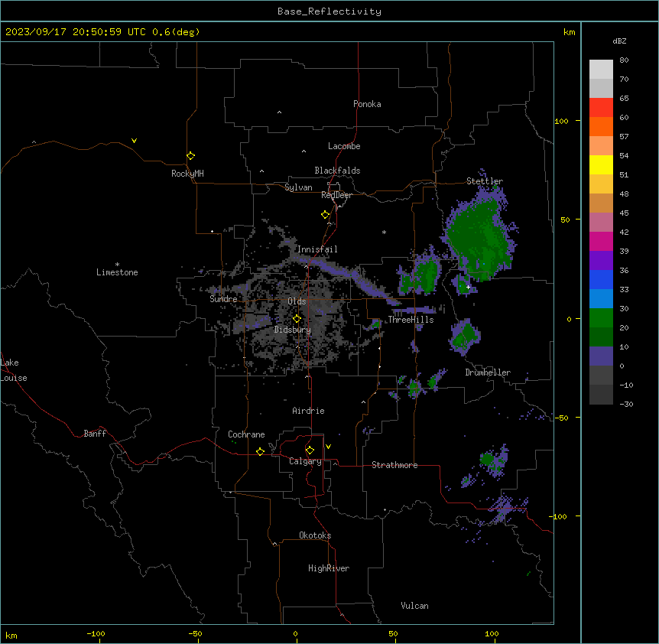This screenshot has width=659, height=644.
Task: Select the 70 dBZ light gray swatch
Action: pos(601,70)
